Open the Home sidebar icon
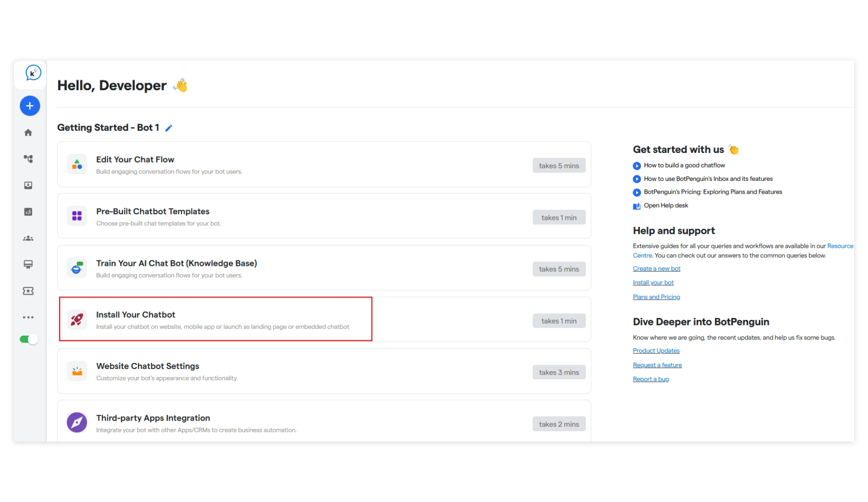This screenshot has height=502, width=868. (x=28, y=133)
